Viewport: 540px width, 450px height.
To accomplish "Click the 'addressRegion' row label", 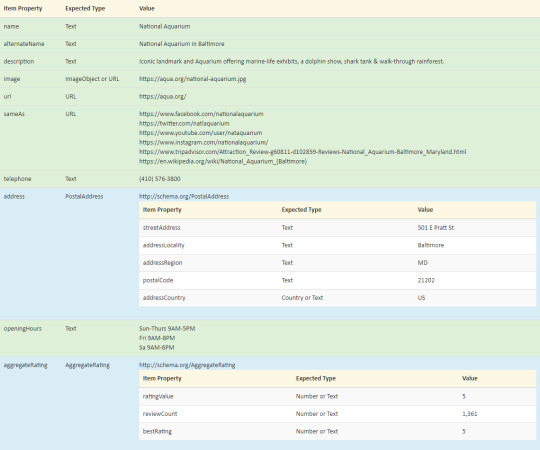I will point(163,263).
